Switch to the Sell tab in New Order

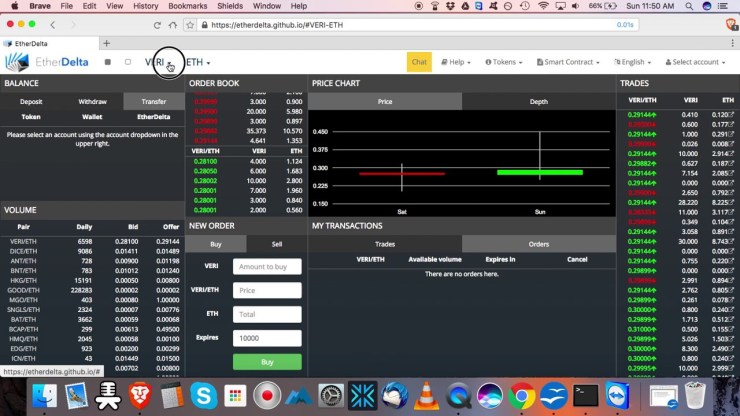[276, 244]
